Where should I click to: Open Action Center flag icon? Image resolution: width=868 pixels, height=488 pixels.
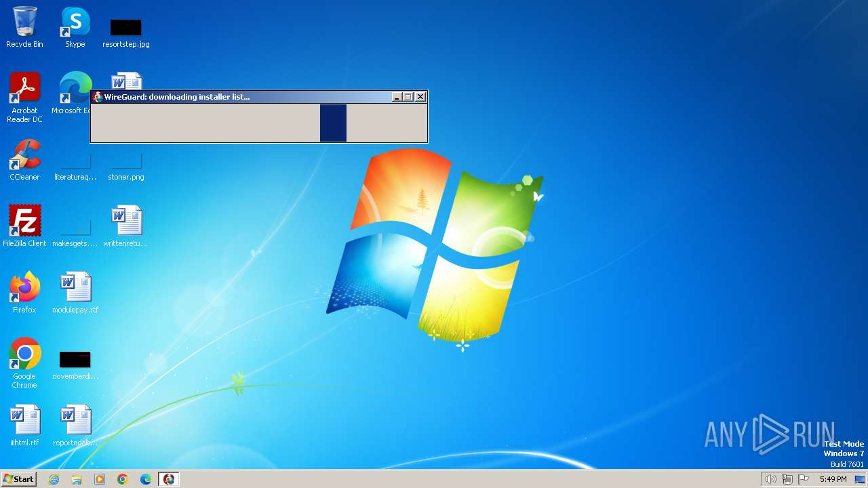(x=804, y=479)
